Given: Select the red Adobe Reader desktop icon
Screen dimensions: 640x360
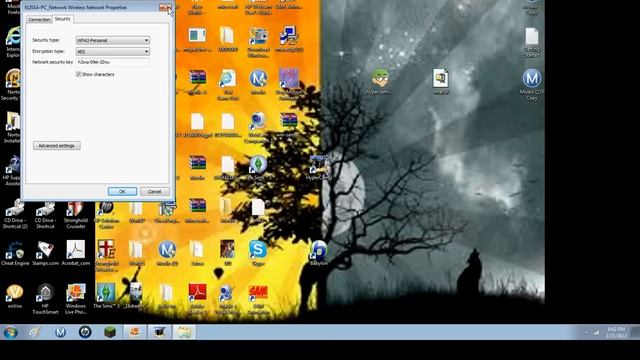Looking at the screenshot, I should (x=197, y=299).
